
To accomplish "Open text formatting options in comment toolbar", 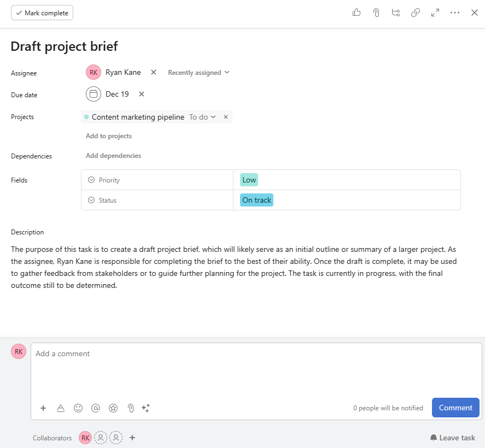I will (61, 408).
